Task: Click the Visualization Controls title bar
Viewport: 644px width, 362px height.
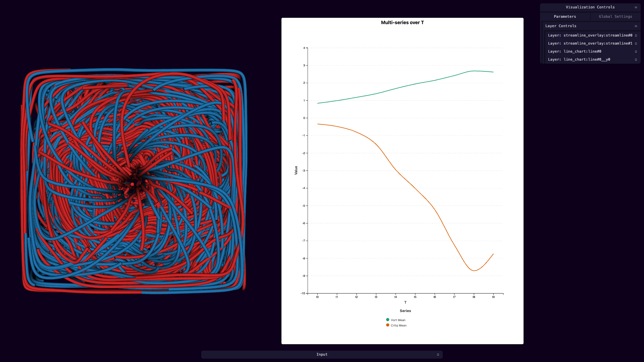Action: point(590,7)
